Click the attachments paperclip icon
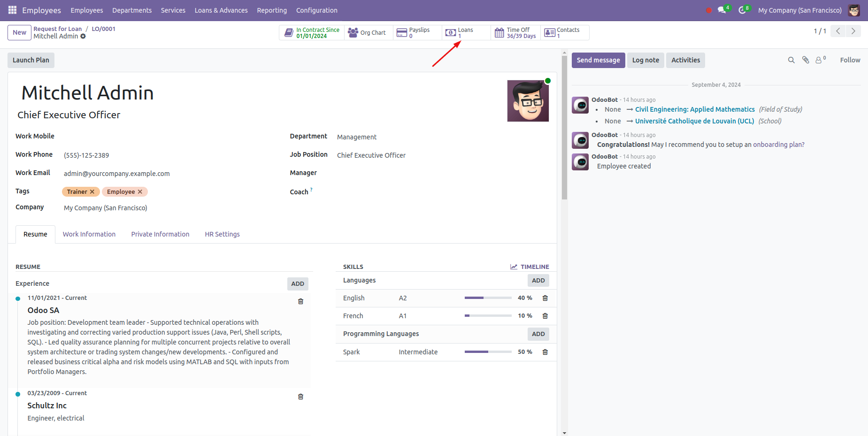Viewport: 868px width, 436px height. (806, 60)
